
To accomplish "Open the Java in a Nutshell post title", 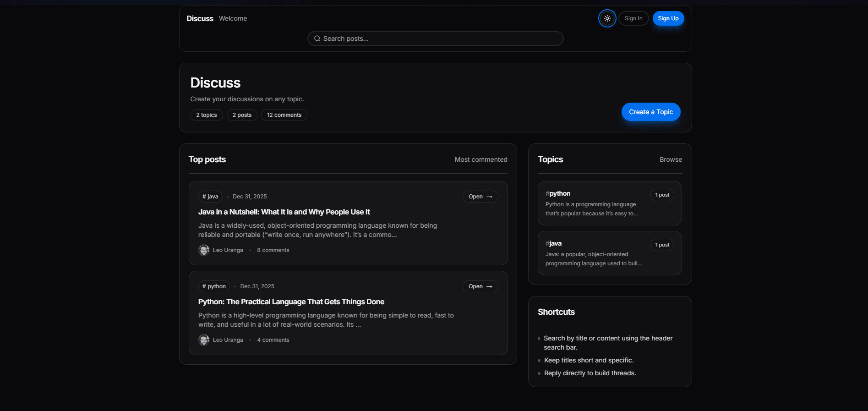I will (284, 212).
